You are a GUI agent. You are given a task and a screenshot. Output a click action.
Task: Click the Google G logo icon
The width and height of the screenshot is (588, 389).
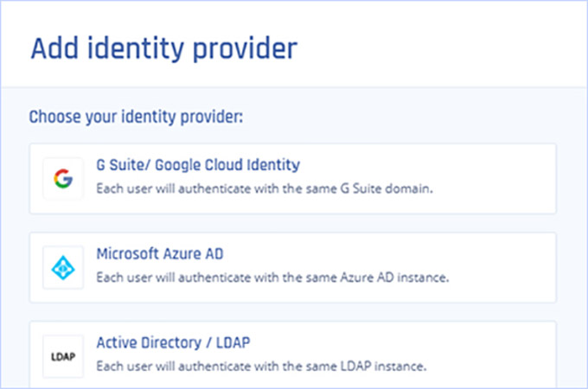coord(63,178)
